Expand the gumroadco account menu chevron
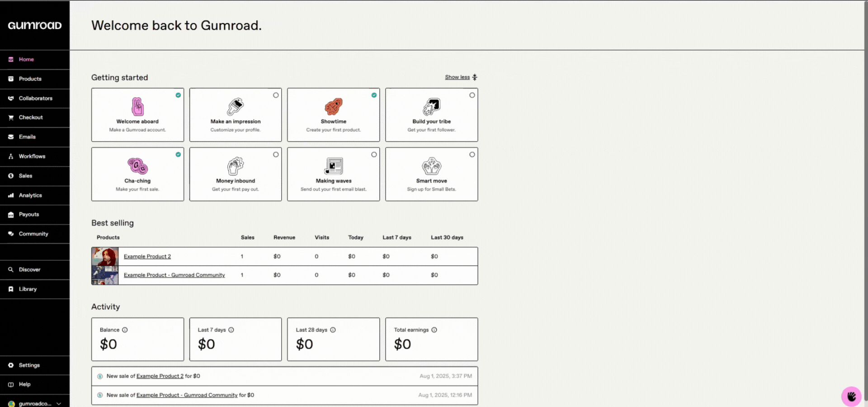The image size is (868, 407). pyautogui.click(x=59, y=404)
